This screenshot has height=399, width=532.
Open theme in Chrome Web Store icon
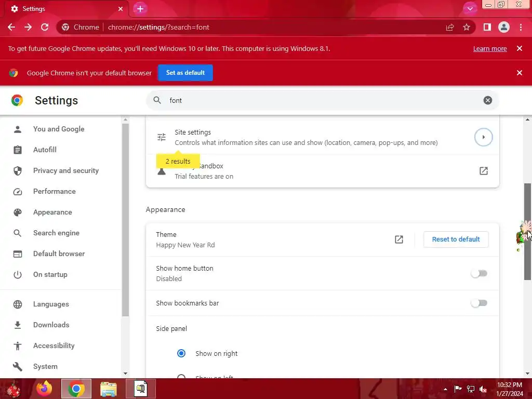click(x=399, y=240)
